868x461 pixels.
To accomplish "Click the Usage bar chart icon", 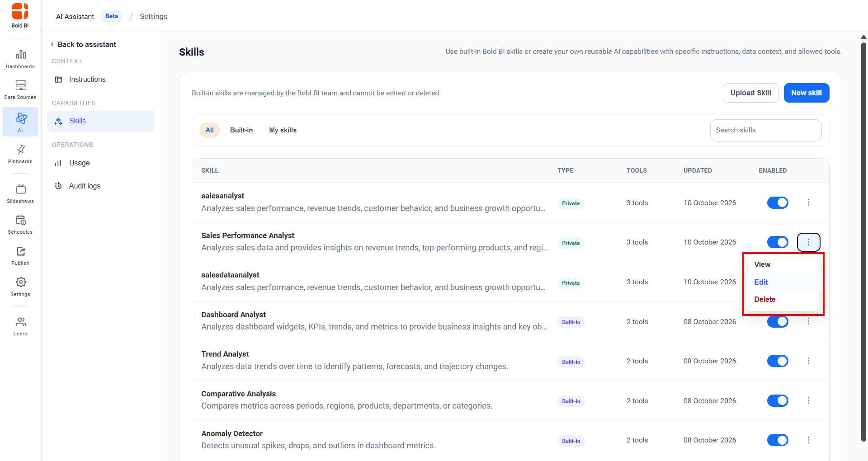I will tap(58, 163).
